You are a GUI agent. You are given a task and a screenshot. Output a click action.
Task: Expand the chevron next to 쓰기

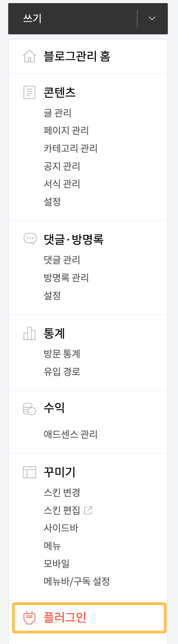[152, 18]
